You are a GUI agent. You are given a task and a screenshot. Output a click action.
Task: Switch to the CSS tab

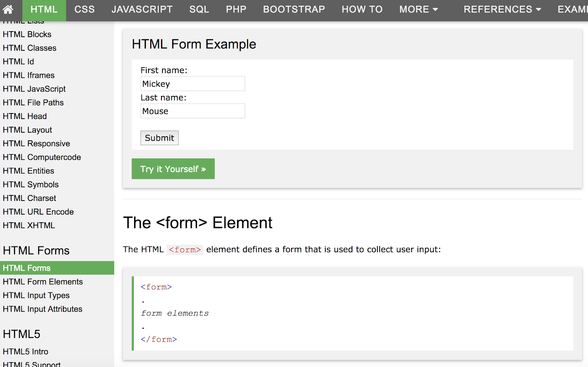coord(85,9)
